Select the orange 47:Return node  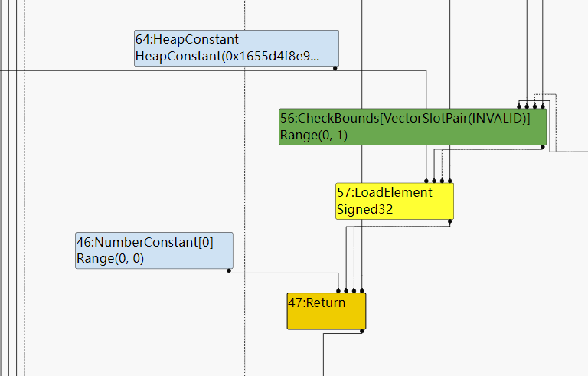[326, 311]
